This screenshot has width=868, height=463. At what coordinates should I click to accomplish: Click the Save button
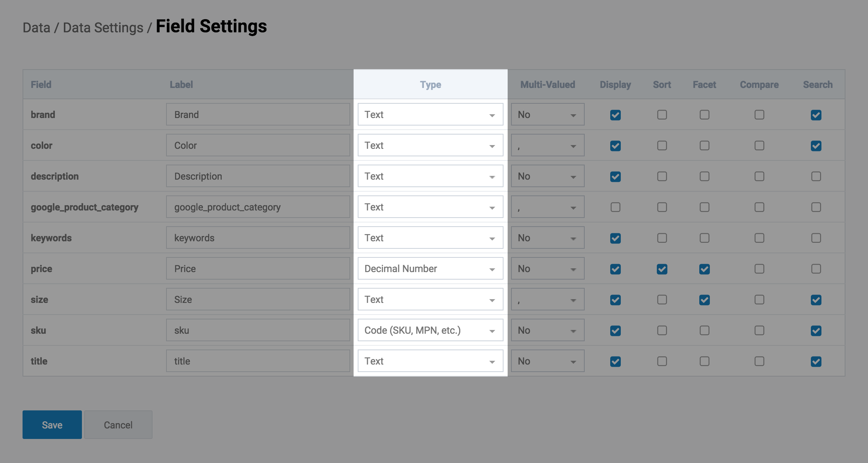click(x=52, y=425)
